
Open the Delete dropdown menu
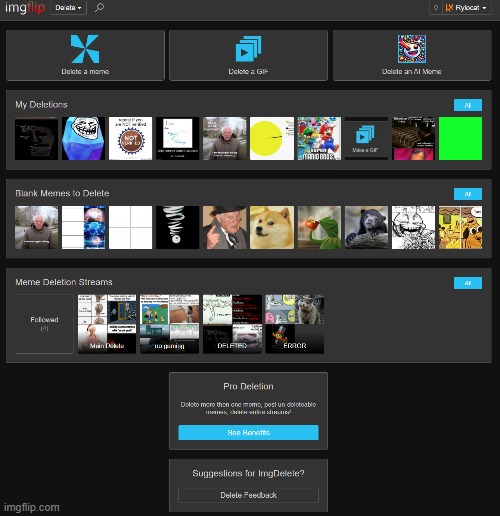(68, 8)
